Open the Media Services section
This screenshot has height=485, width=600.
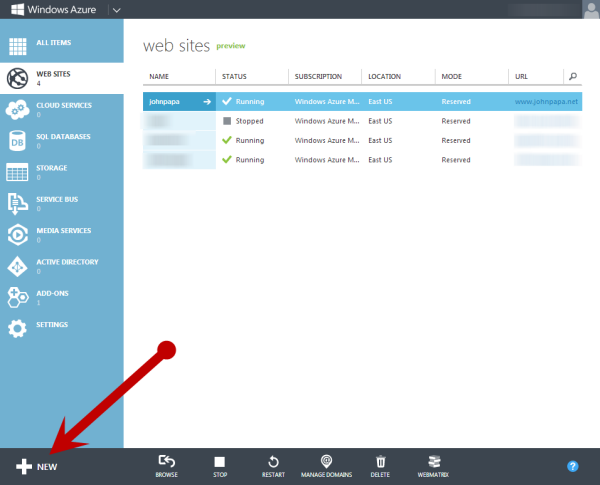point(64,230)
